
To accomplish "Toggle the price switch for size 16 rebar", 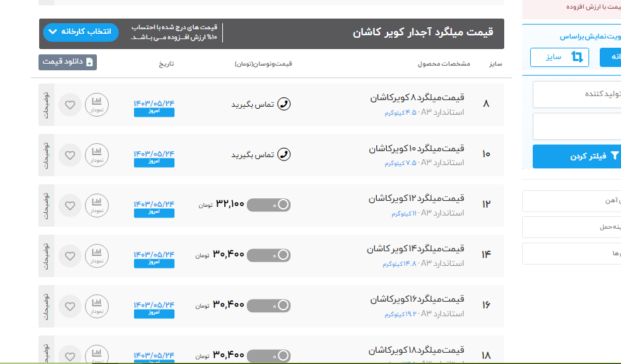I will (x=269, y=305).
